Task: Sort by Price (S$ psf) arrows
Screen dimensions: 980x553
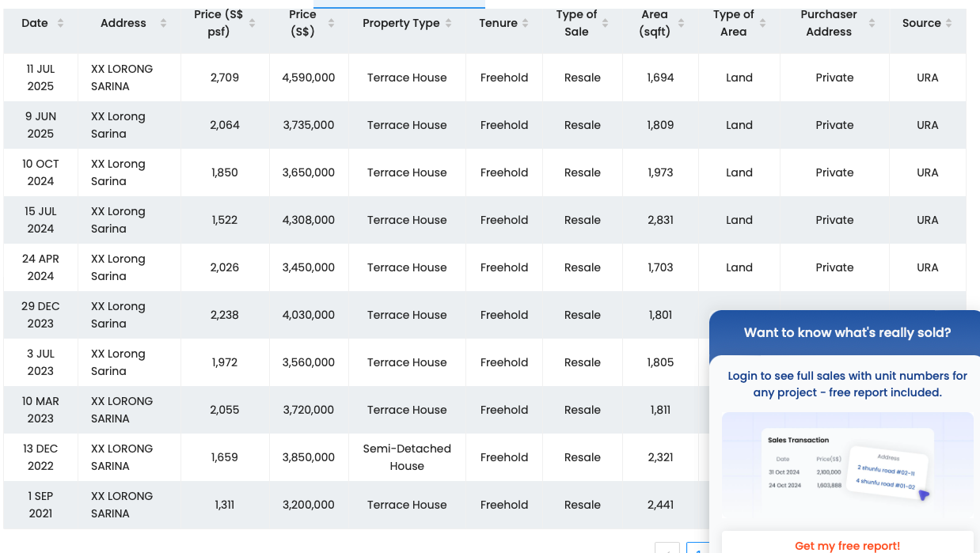Action: (253, 24)
